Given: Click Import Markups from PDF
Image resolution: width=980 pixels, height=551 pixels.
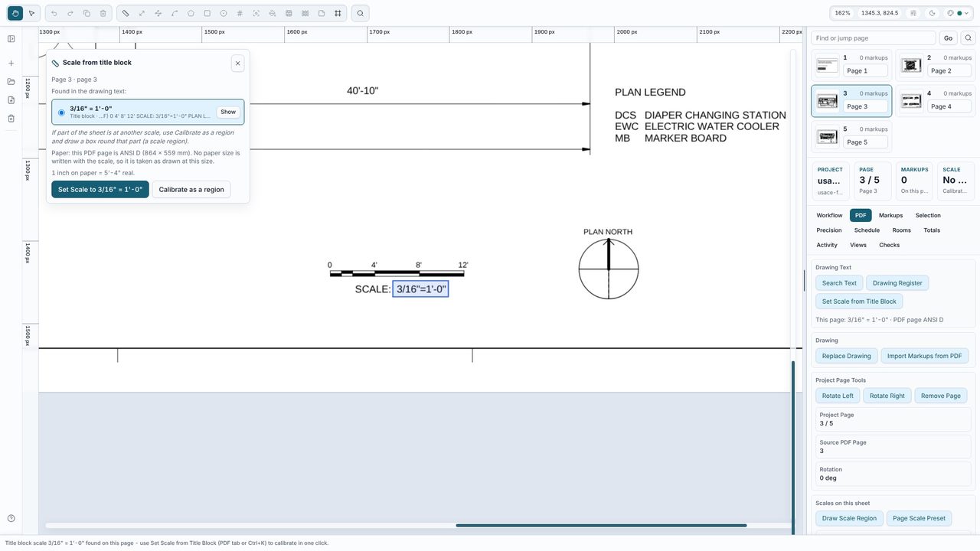Looking at the screenshot, I should (x=925, y=356).
